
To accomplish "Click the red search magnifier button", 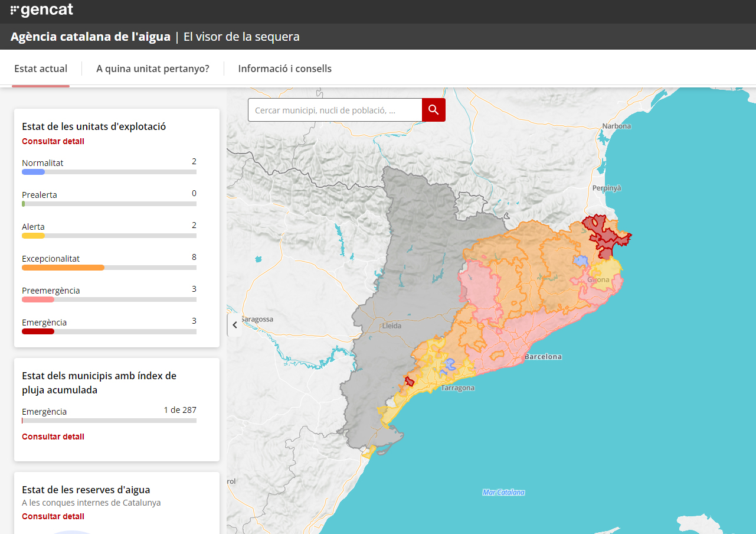I will coord(434,110).
